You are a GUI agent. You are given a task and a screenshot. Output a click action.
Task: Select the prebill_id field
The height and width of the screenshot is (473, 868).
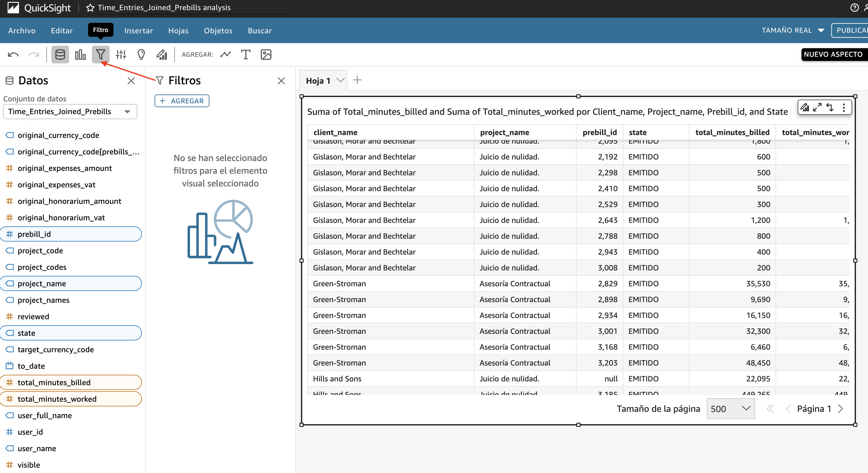71,234
